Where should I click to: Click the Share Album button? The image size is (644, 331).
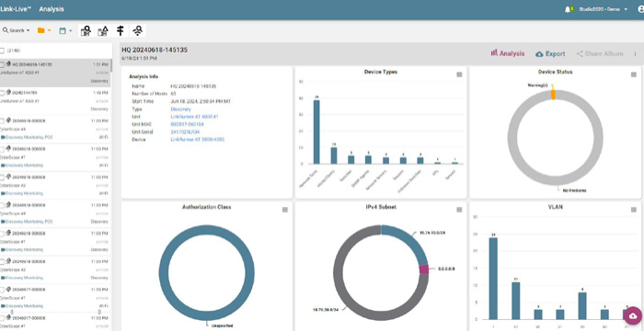click(600, 54)
